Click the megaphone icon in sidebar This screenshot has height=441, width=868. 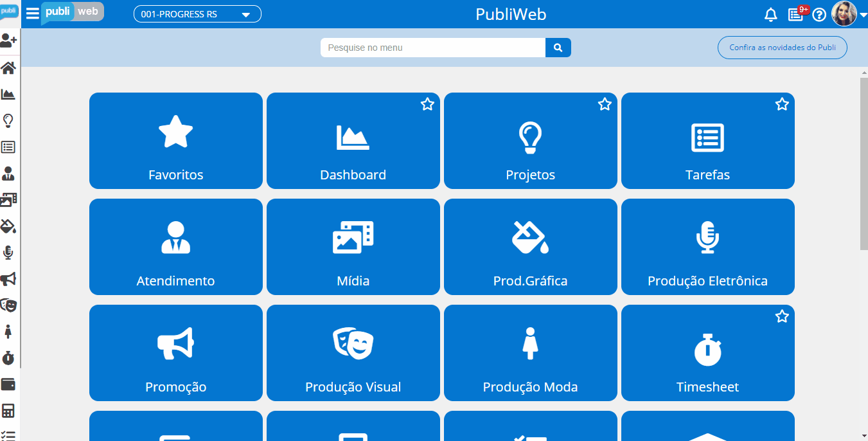click(x=8, y=279)
